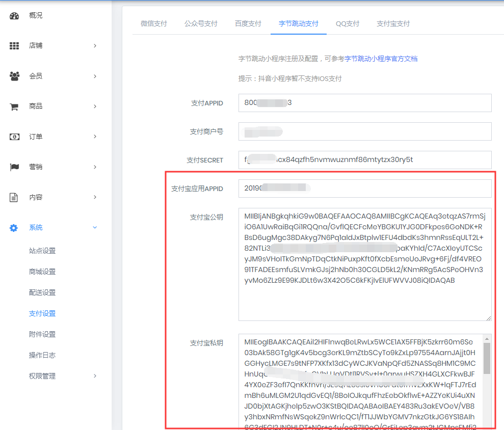Open the 概况 dashboard icon
504x430 pixels.
click(14, 16)
